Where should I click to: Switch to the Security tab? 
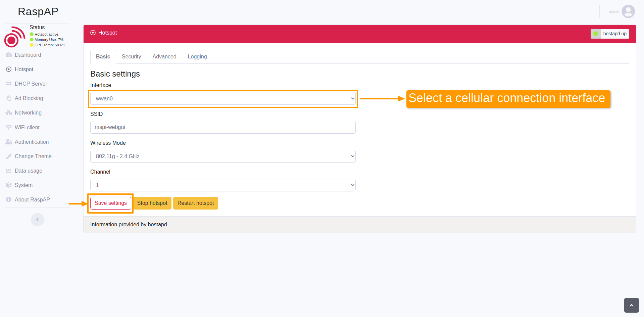(x=131, y=56)
